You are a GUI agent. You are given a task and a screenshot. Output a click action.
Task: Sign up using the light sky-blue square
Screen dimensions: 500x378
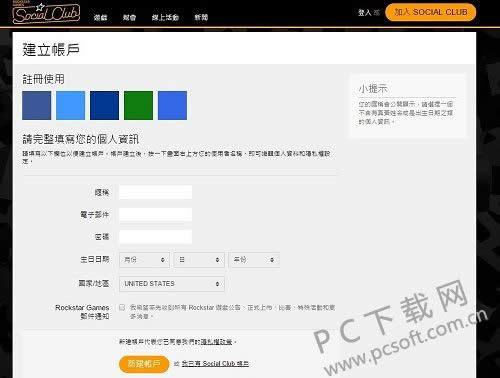[x=70, y=105]
